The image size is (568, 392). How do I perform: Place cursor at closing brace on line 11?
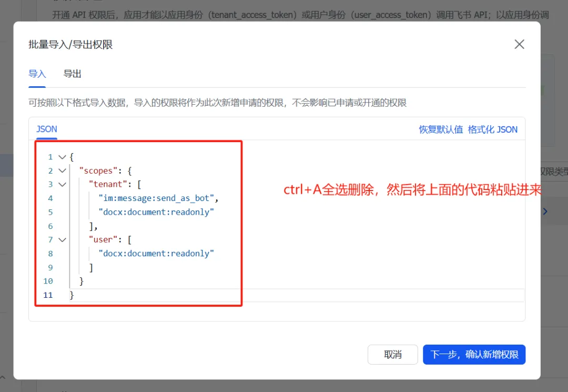coord(72,295)
